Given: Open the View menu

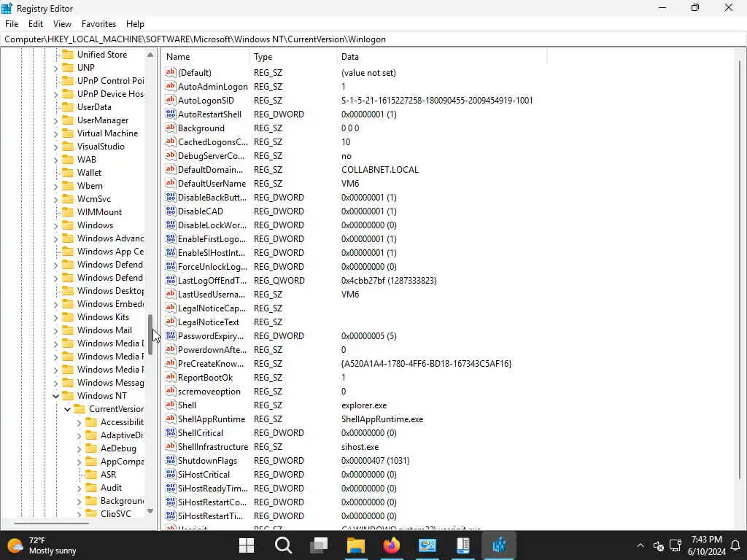Looking at the screenshot, I should 63,24.
